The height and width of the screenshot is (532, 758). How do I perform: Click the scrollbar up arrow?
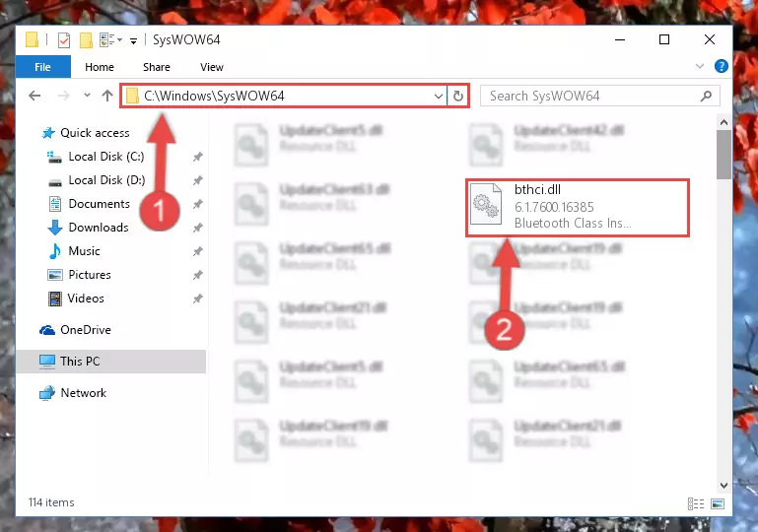click(x=724, y=123)
